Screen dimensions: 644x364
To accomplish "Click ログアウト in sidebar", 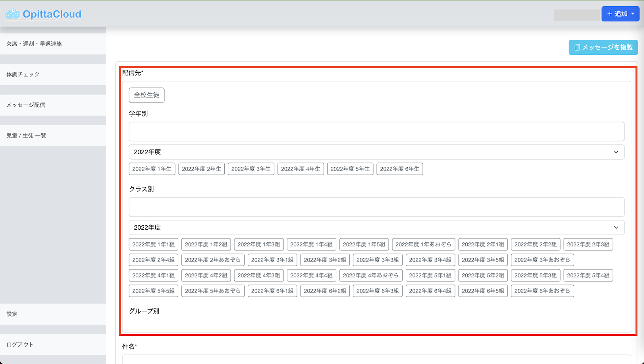I will (x=53, y=345).
